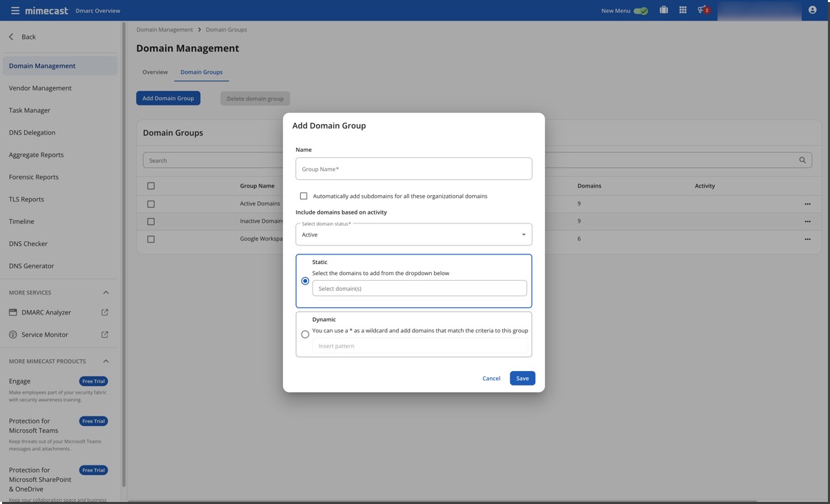Screen dimensions: 830x504
Task: Open Service Monitor external link icon
Action: pyautogui.click(x=105, y=334)
